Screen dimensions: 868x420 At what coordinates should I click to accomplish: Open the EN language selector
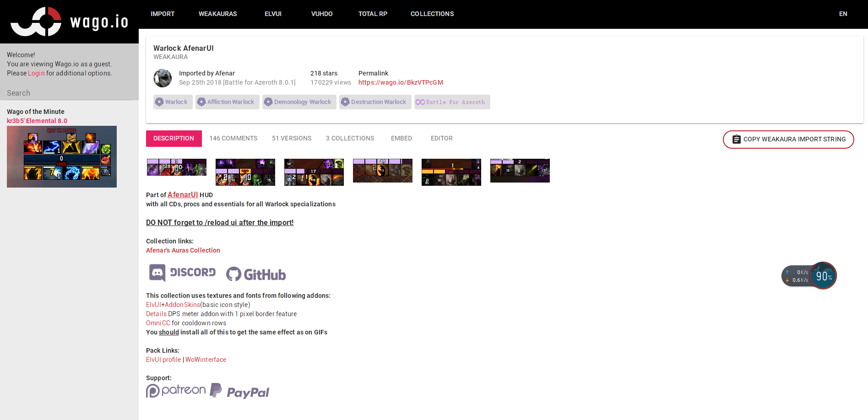pyautogui.click(x=843, y=14)
